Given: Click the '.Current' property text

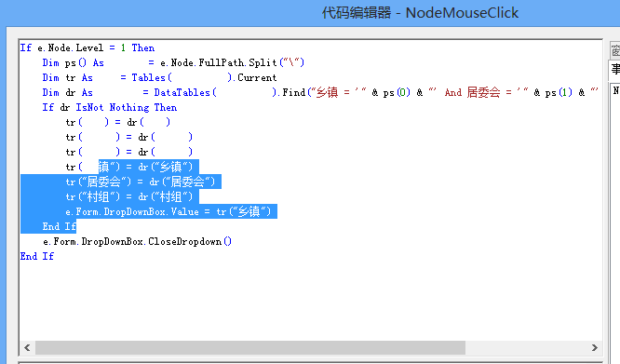Looking at the screenshot, I should pyautogui.click(x=255, y=78).
